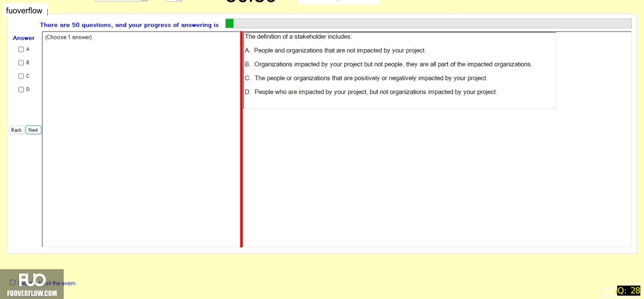
Task: Check answer option D checkbox
Action: [x=21, y=89]
